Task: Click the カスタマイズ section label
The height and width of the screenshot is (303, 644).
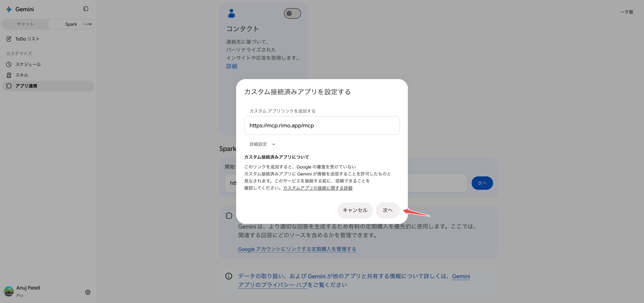Action: coord(19,54)
